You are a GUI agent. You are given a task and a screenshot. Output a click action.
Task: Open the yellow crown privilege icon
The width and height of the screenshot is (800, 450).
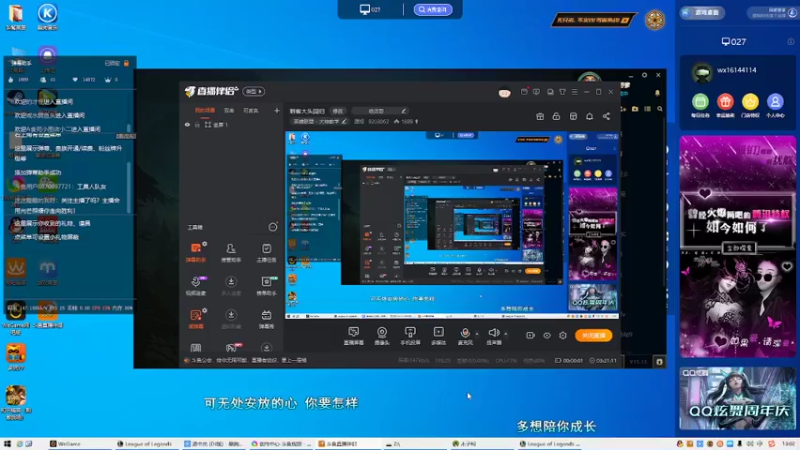point(750,102)
